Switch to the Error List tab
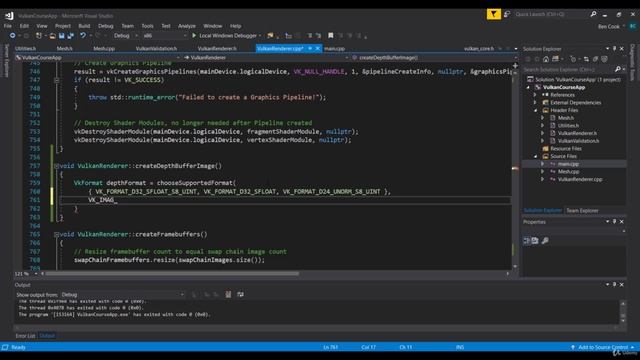This screenshot has height=360, width=640. 25,336
